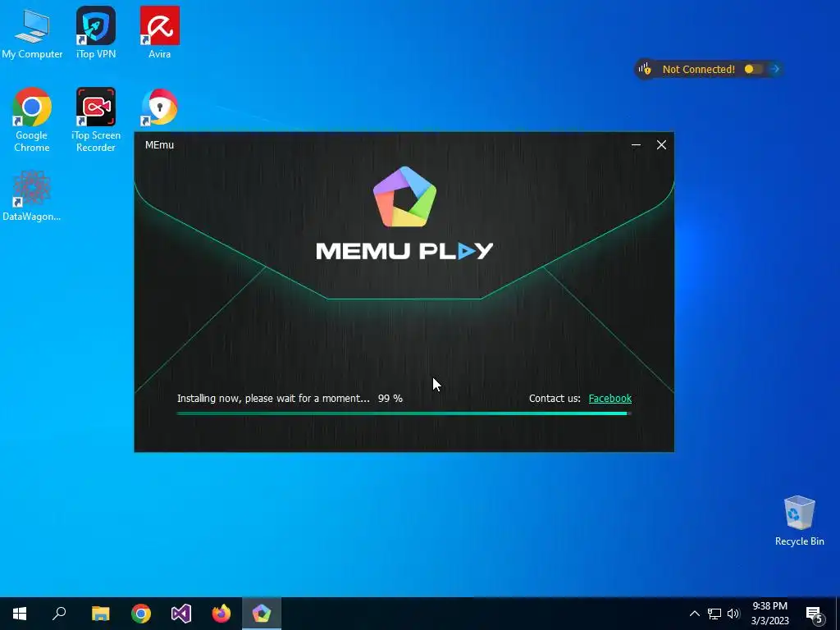This screenshot has height=630, width=840.
Task: Open the volume speaker tray icon
Action: point(733,614)
